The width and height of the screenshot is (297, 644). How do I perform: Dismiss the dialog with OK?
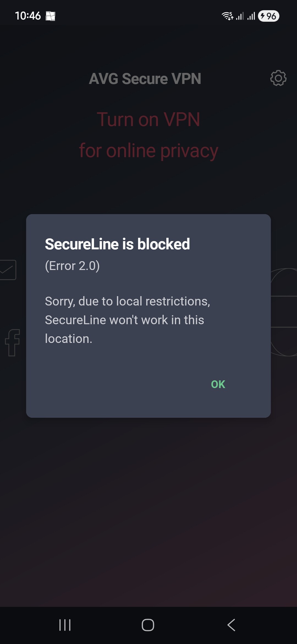[218, 384]
